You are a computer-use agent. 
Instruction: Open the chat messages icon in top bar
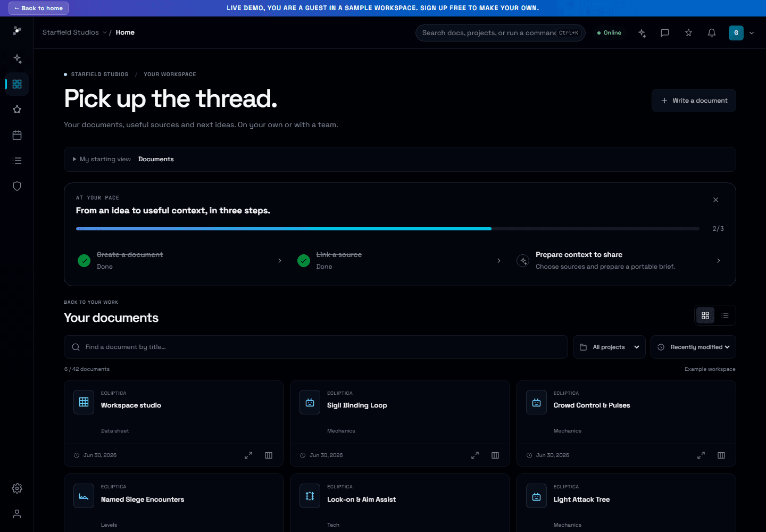point(665,33)
